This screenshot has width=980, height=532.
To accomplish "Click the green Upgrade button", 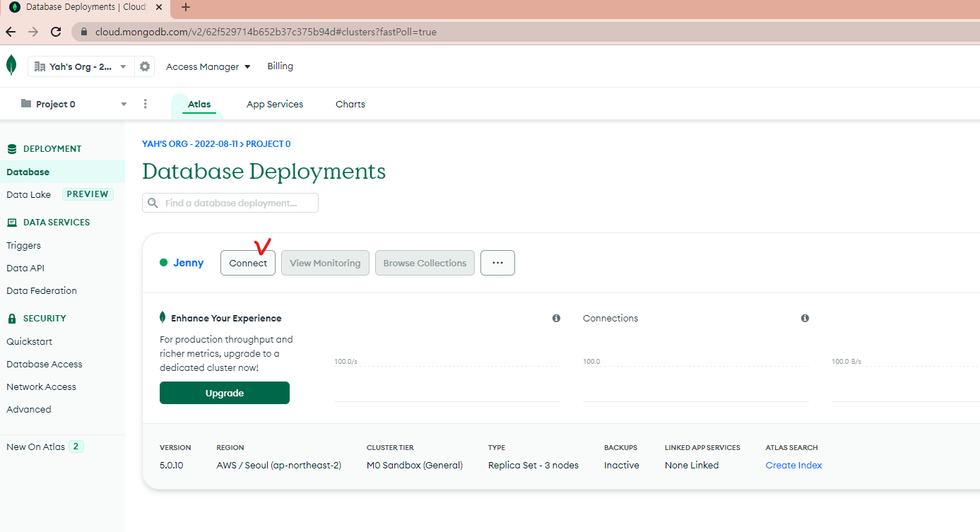I will tap(225, 393).
